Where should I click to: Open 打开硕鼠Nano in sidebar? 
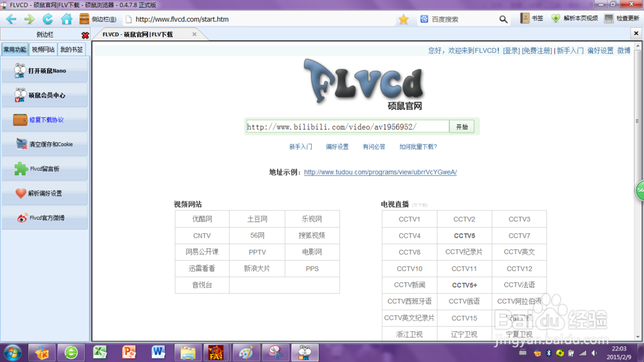45,71
